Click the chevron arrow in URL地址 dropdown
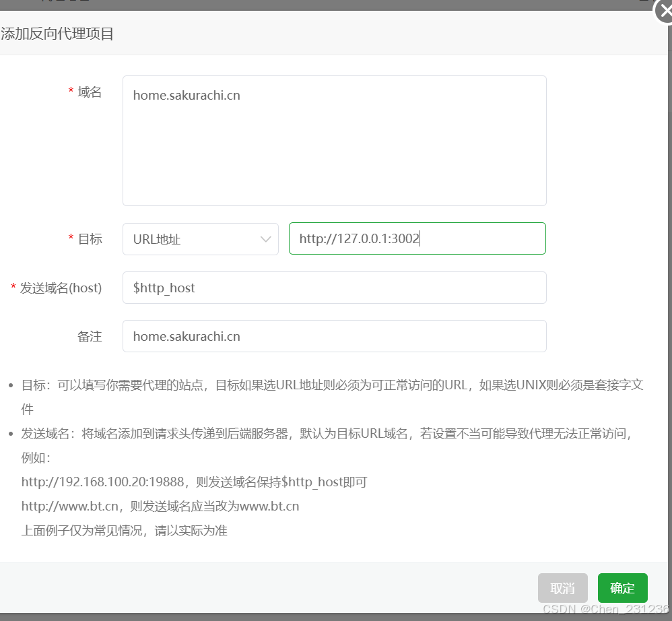 [266, 239]
